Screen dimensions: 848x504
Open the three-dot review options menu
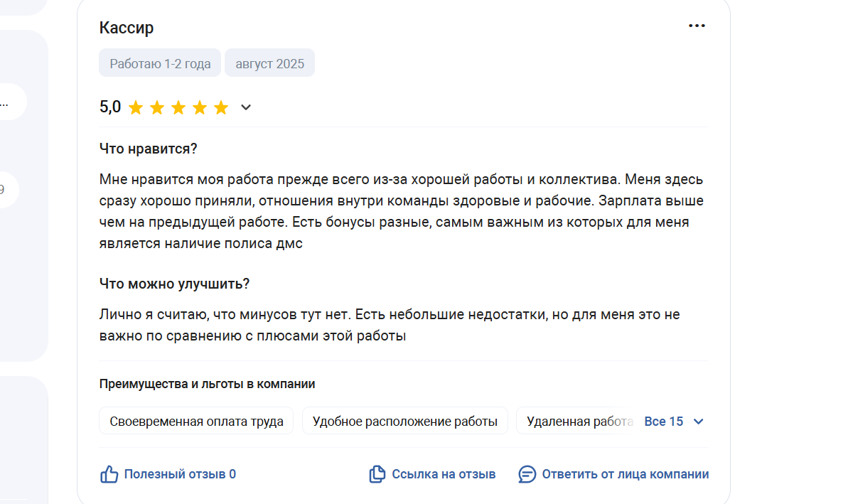(697, 26)
